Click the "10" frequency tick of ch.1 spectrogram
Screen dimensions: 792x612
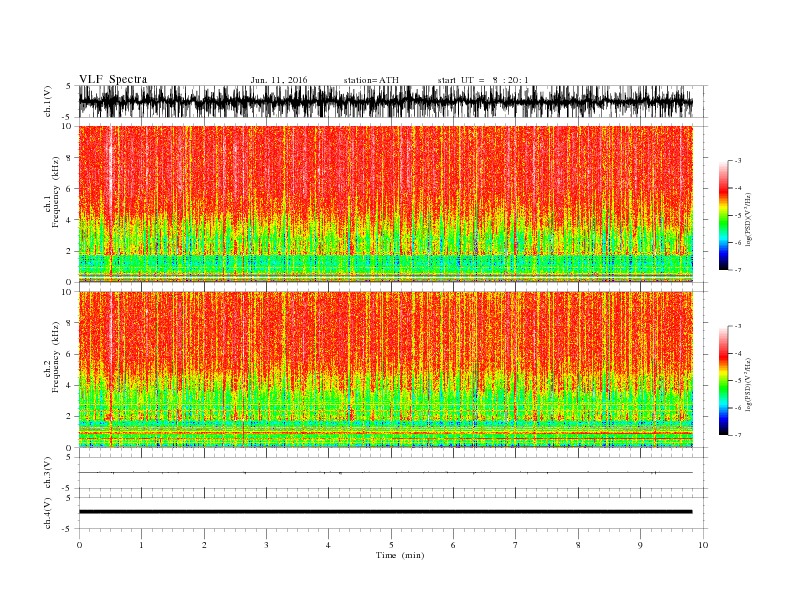coord(68,126)
